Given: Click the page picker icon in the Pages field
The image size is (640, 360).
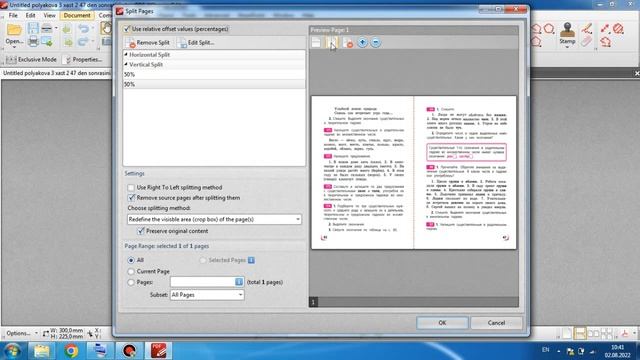Looking at the screenshot, I should pos(239,282).
